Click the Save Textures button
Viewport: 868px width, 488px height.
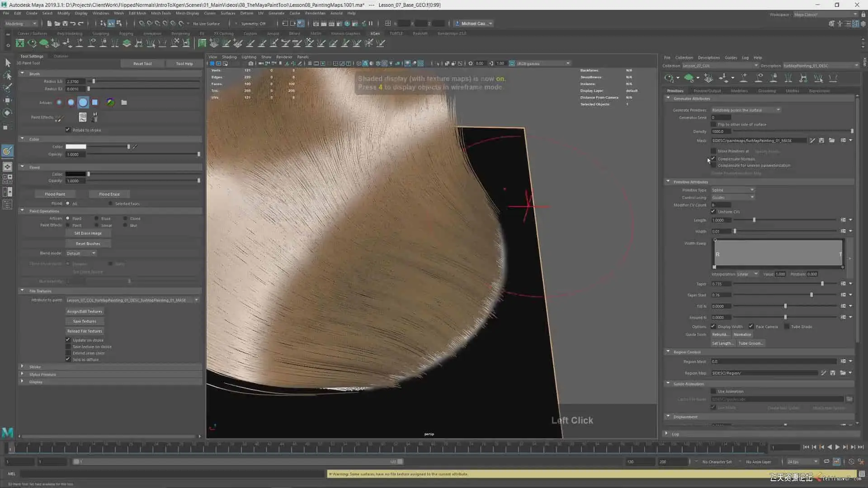85,321
